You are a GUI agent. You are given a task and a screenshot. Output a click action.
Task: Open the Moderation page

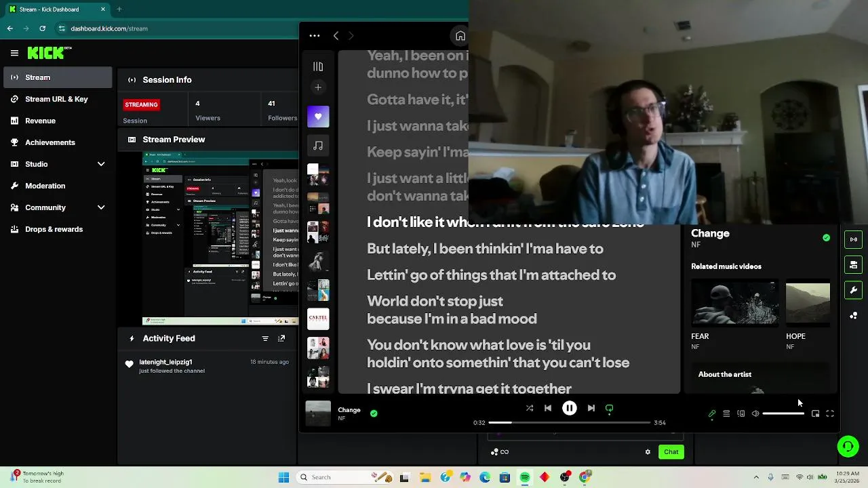pyautogui.click(x=58, y=186)
